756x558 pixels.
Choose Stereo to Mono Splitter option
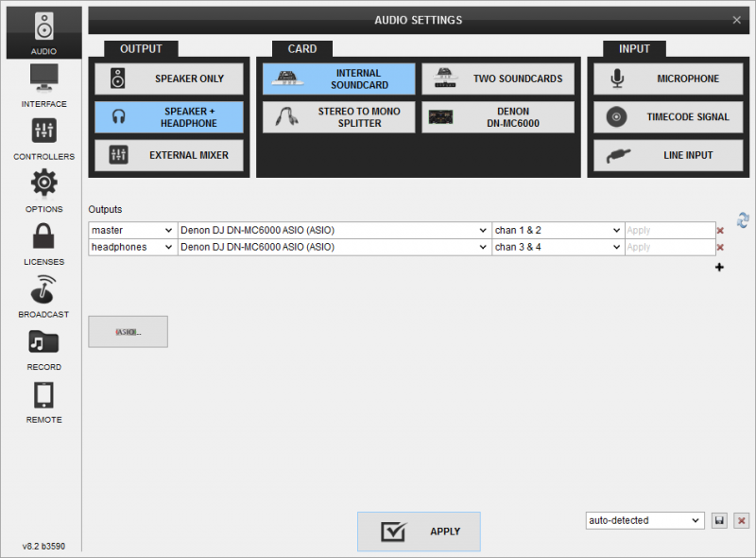(x=338, y=117)
